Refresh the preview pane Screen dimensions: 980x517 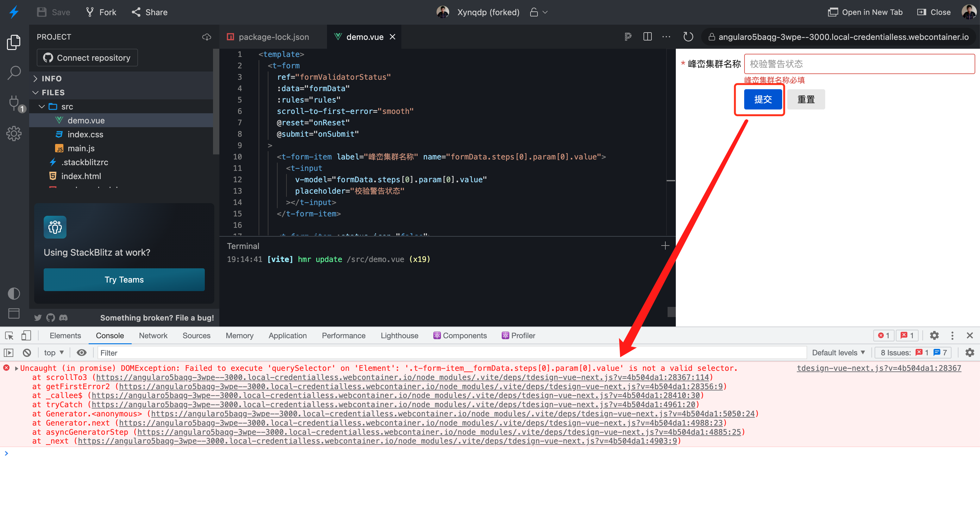click(x=688, y=36)
